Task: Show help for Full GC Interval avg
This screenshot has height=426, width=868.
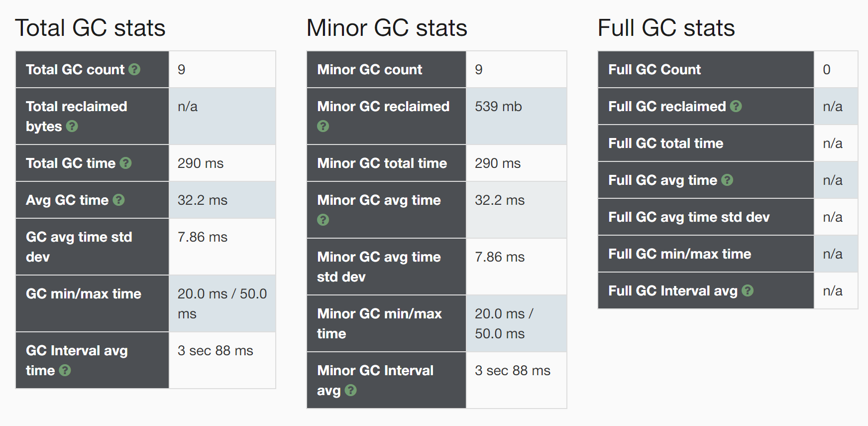Action: 748,290
